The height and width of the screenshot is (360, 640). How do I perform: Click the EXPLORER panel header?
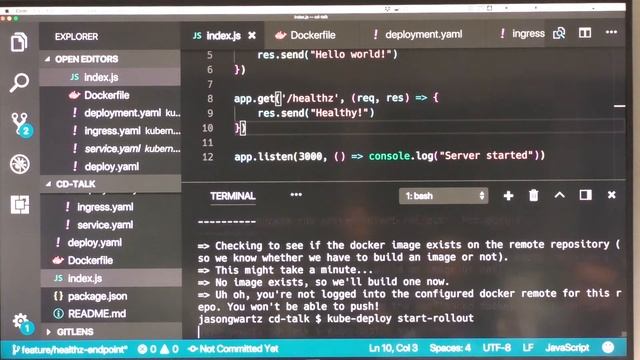[x=76, y=37]
